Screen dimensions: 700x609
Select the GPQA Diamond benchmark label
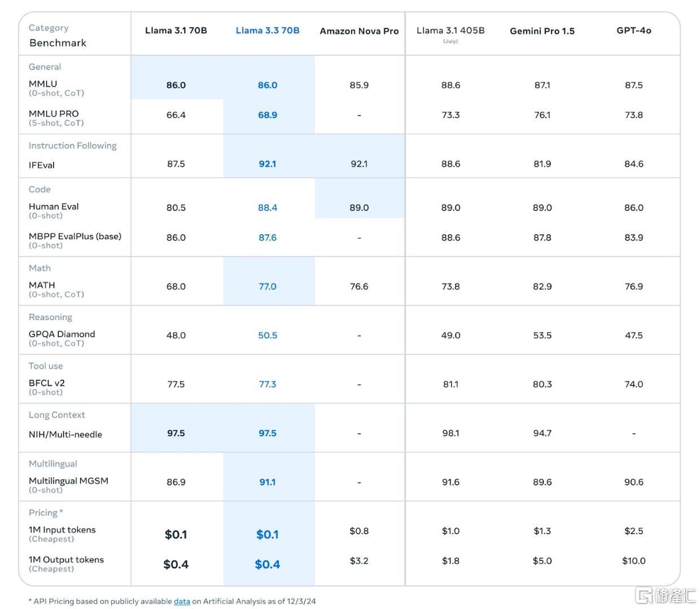(62, 334)
